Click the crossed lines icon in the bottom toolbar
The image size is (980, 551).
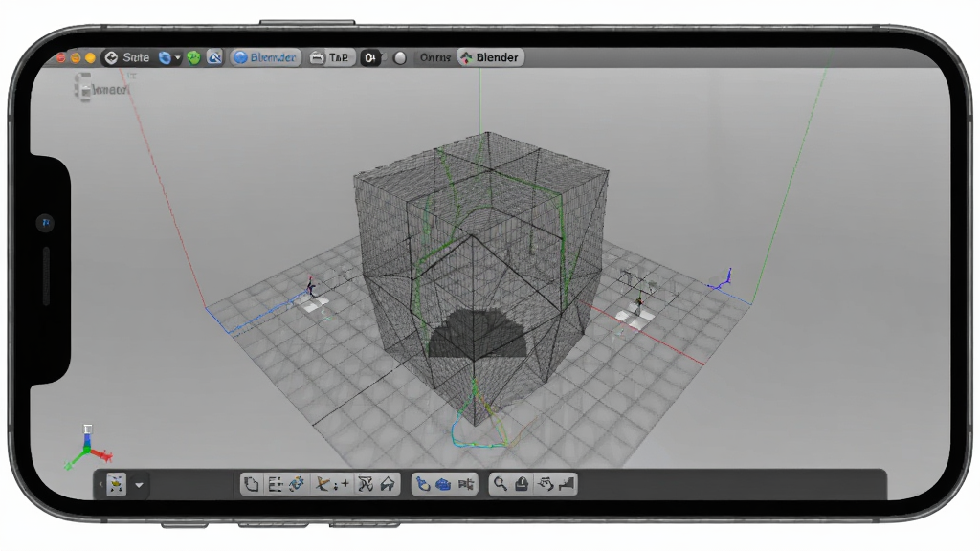tap(366, 484)
